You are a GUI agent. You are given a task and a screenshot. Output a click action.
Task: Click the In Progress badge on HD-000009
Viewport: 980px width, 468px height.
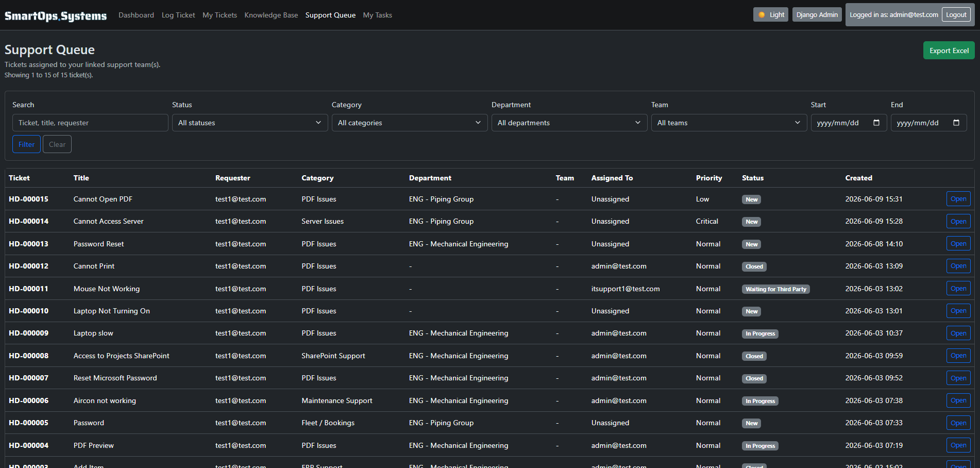760,333
